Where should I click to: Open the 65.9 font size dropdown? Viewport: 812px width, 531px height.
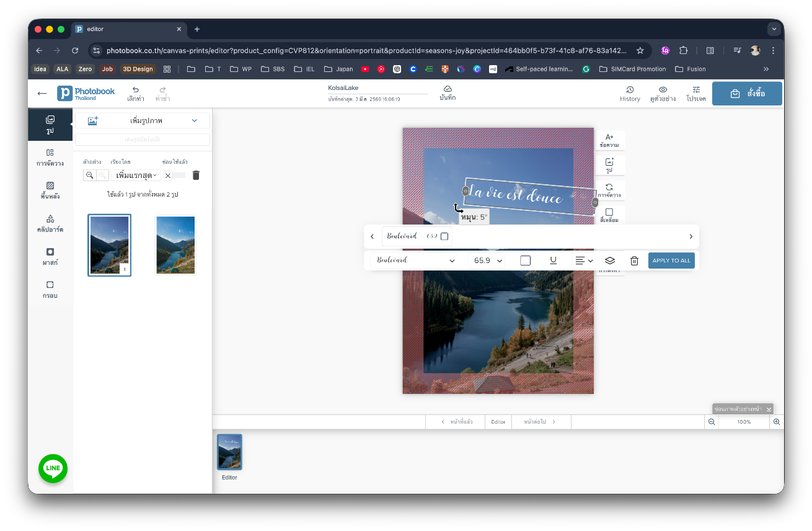487,261
